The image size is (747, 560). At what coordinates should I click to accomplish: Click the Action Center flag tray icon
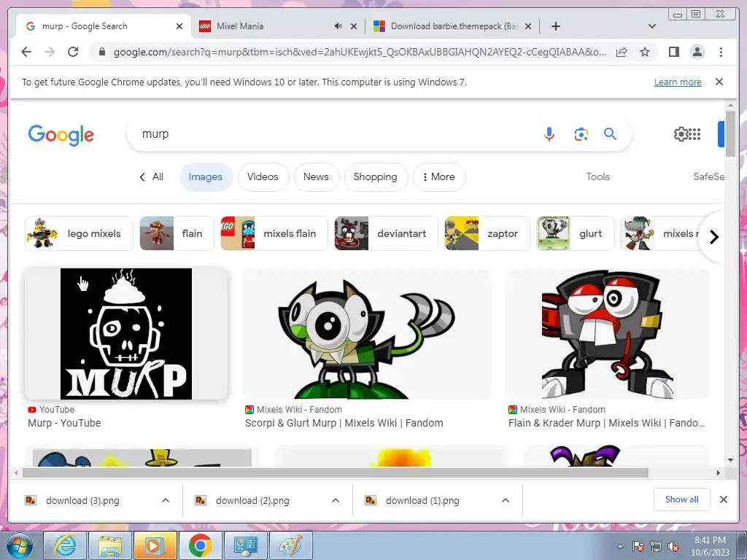coord(638,547)
